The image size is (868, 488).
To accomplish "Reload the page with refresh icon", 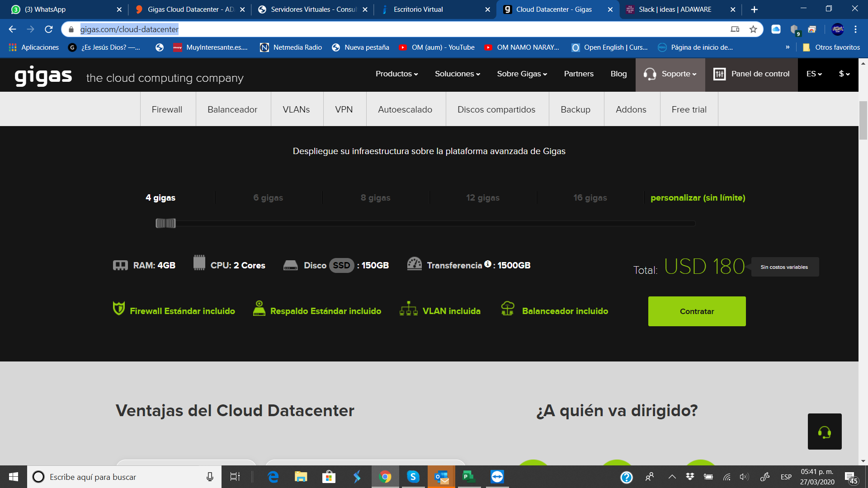I will click(x=49, y=29).
